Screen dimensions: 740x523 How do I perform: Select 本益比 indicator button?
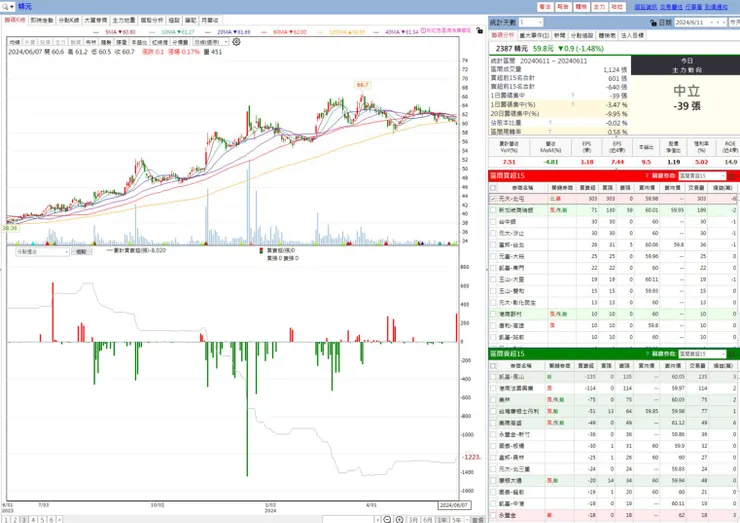click(x=139, y=42)
